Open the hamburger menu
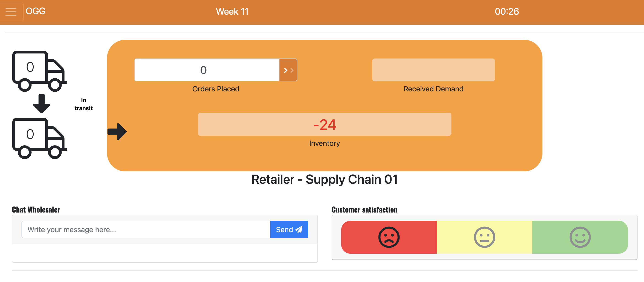Image resolution: width=644 pixels, height=282 pixels. point(11,11)
